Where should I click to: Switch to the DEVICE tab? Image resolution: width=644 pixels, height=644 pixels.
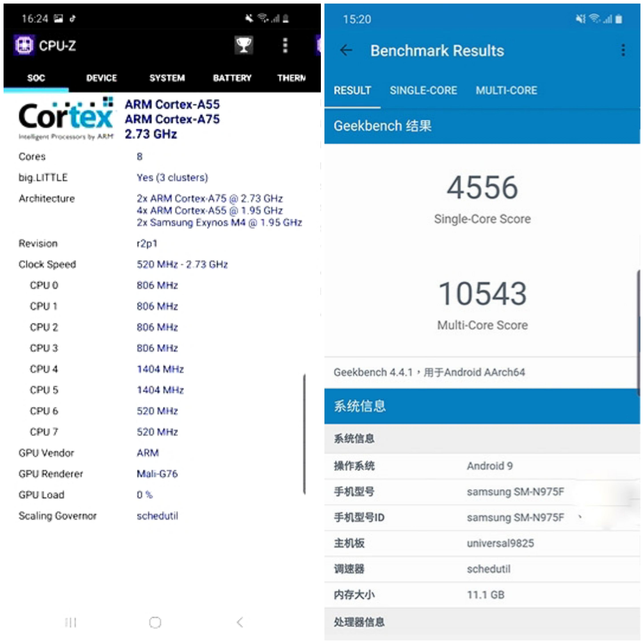[x=102, y=78]
